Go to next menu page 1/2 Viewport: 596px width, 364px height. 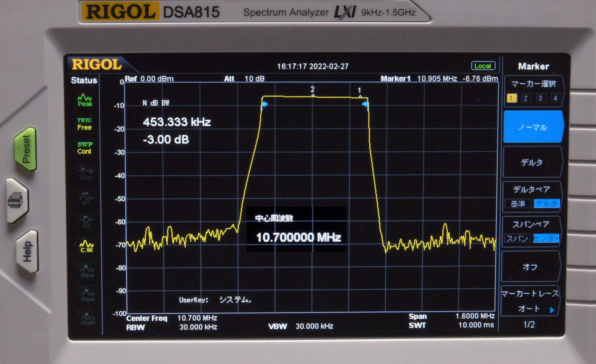point(529,324)
